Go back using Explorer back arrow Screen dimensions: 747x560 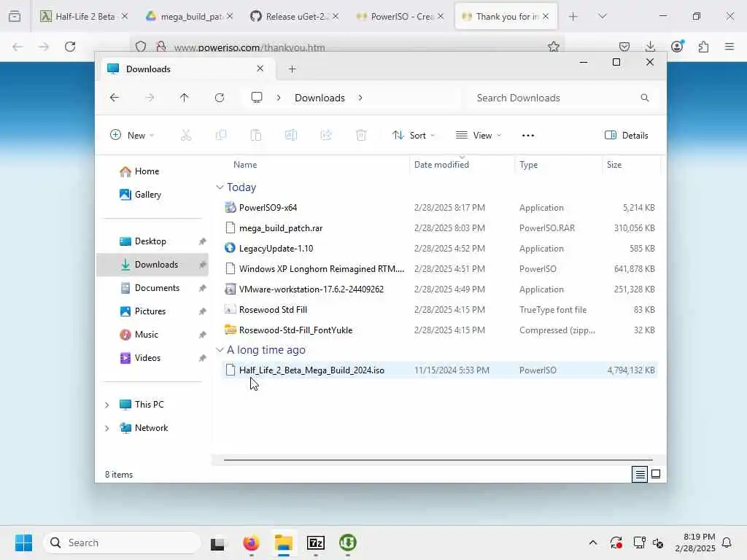click(115, 98)
